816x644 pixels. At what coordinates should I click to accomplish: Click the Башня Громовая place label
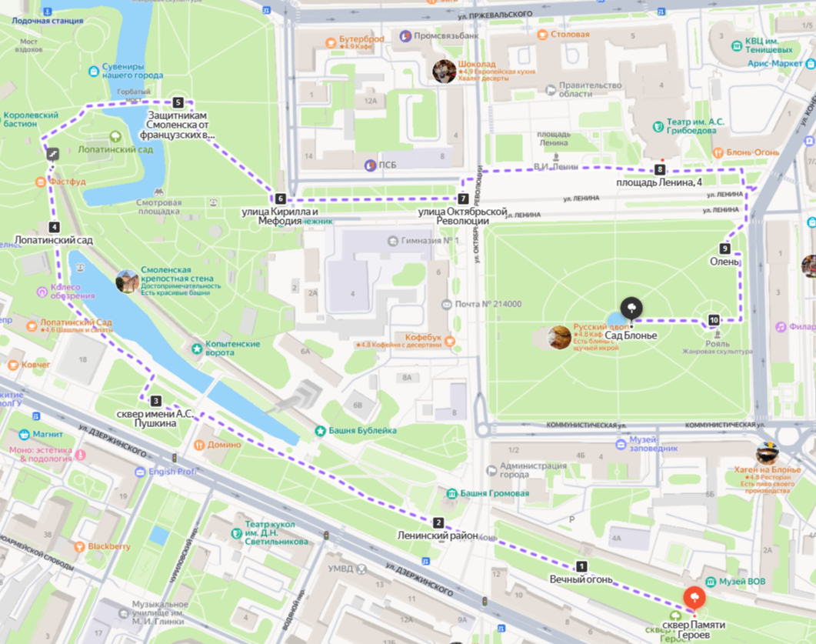click(x=495, y=493)
